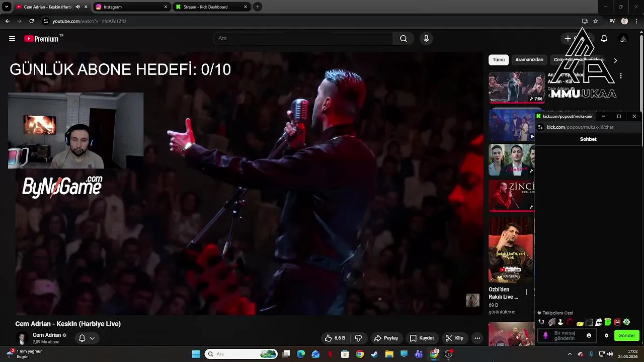
Task: Open the clock showing 17:02
Action: coord(628,354)
